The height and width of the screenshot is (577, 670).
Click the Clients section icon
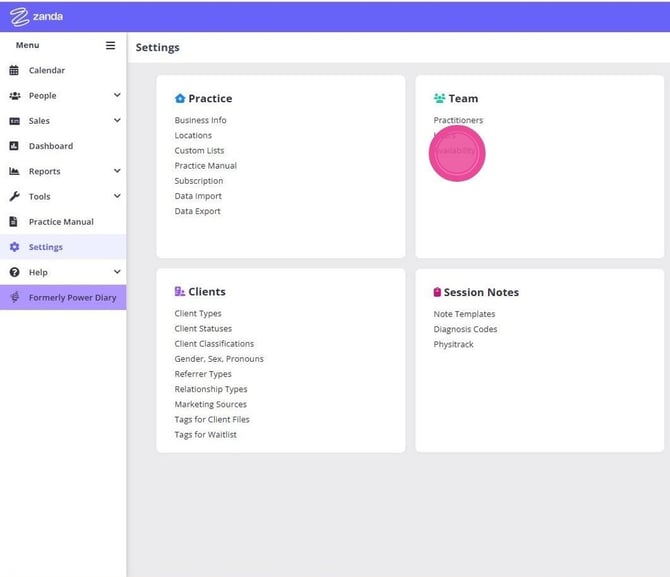click(179, 291)
